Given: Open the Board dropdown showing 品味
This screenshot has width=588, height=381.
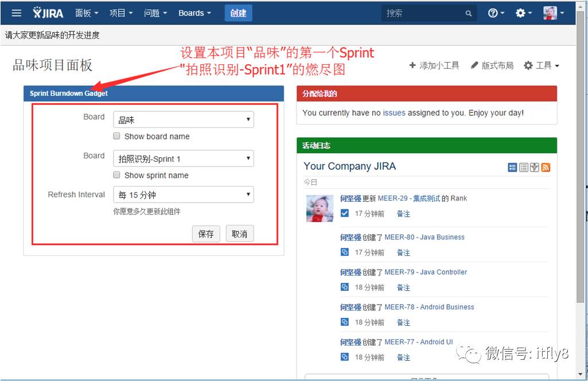Looking at the screenshot, I should coord(184,119).
